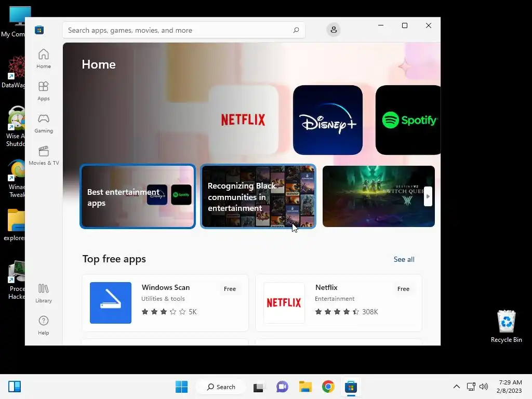Open the Destiny 2 Witch Queen card

[x=379, y=196]
